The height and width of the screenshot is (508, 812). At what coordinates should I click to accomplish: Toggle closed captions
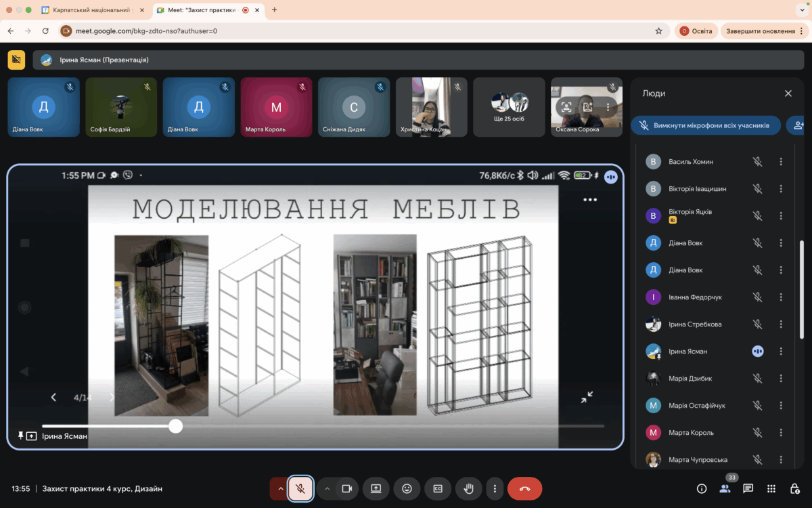point(438,488)
